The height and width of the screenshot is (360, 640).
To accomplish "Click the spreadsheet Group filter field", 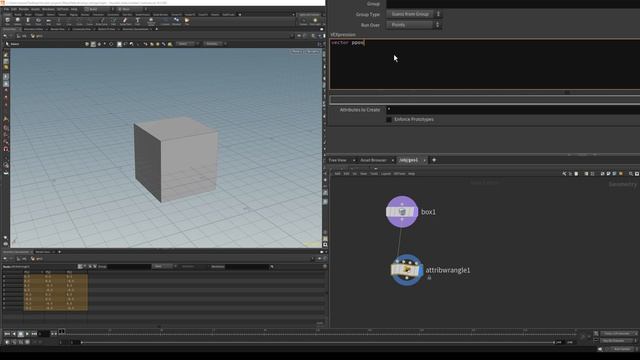I will tap(129, 267).
